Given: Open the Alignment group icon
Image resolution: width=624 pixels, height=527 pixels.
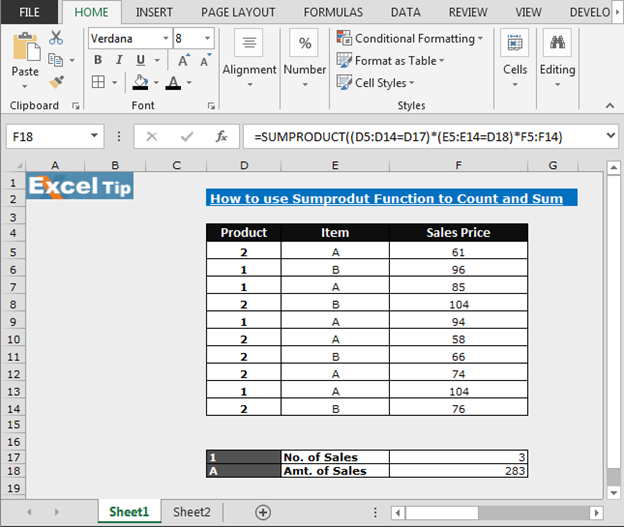Looking at the screenshot, I should point(249,44).
